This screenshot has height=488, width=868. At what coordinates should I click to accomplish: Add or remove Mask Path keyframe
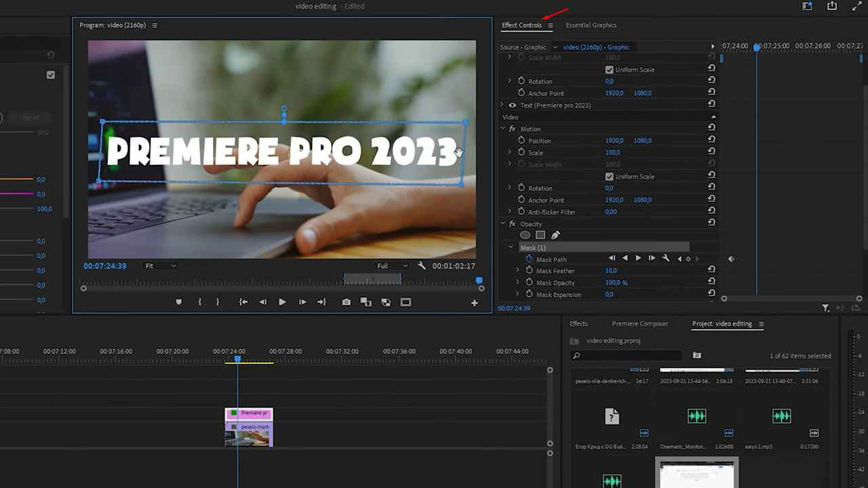pyautogui.click(x=688, y=259)
